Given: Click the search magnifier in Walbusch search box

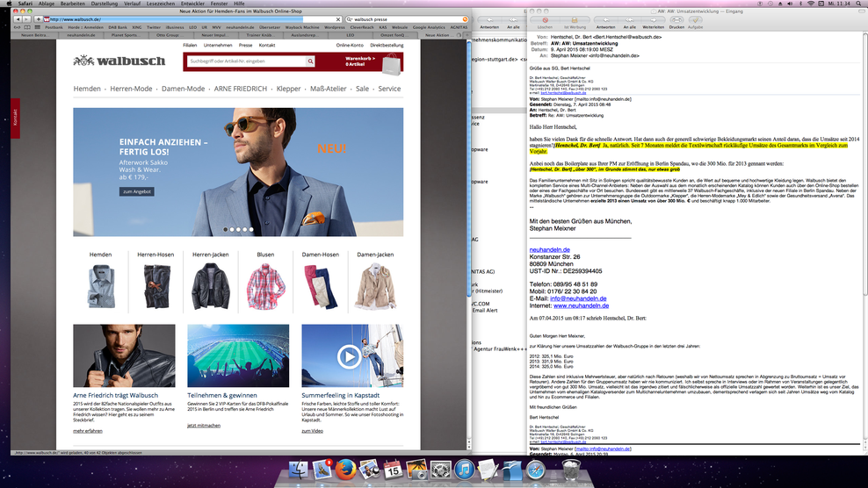Looking at the screenshot, I should pos(310,61).
